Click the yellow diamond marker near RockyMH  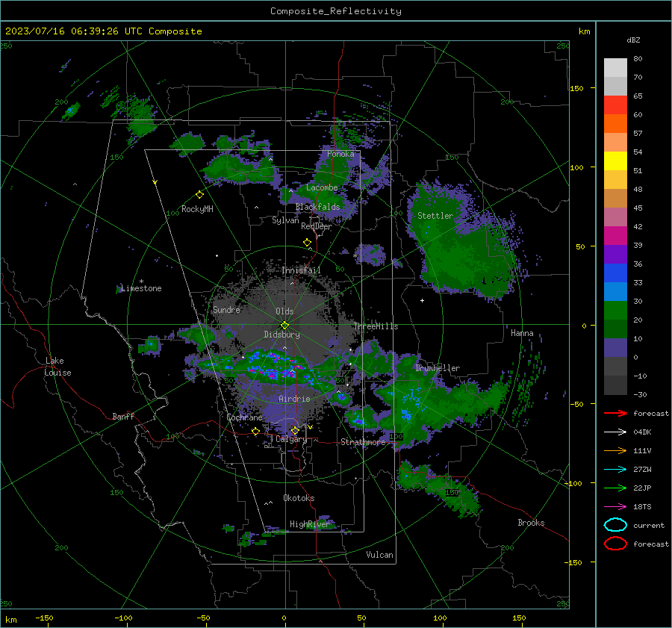coord(199,195)
